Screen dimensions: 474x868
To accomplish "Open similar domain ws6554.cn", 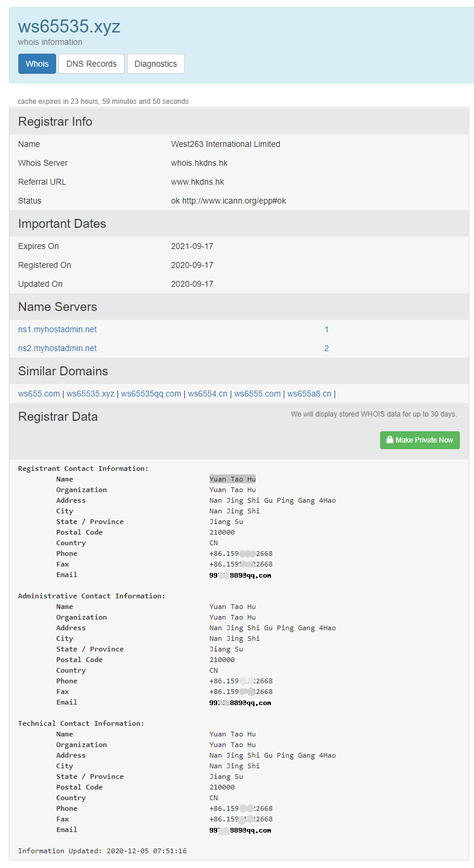I will point(208,394).
